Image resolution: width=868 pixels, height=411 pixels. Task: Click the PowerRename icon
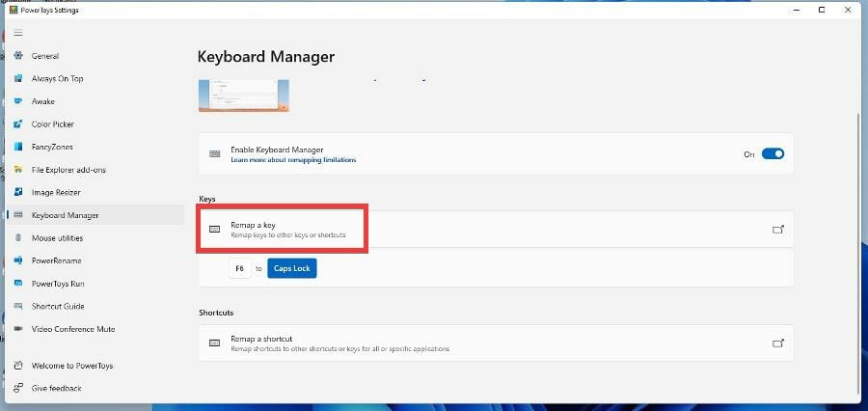(18, 260)
